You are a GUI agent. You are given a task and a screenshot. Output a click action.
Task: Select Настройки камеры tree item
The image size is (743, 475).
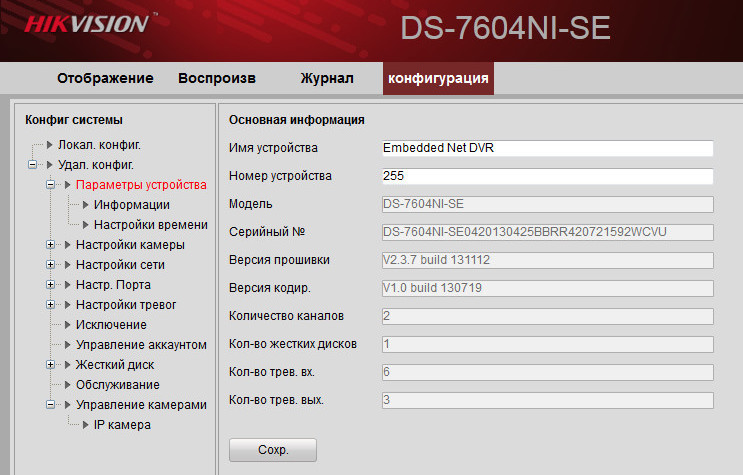(130, 245)
